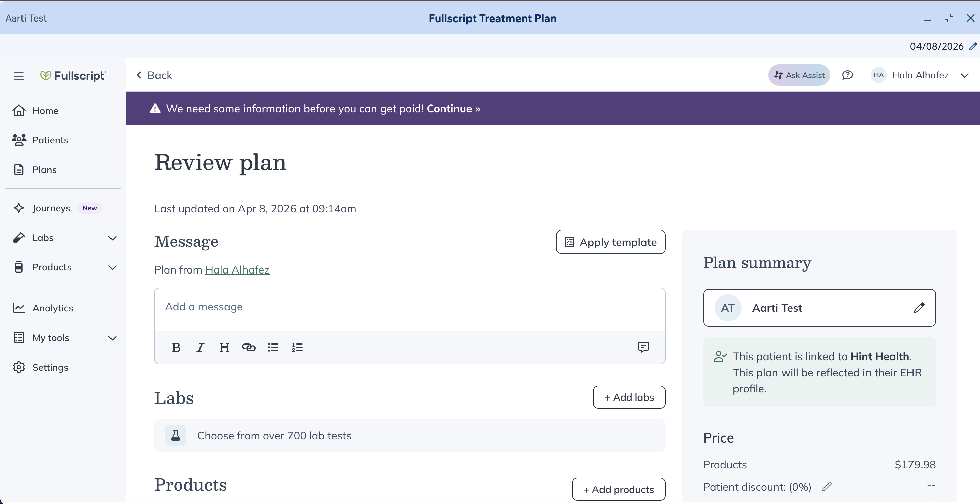Click into the Add a message field
The height and width of the screenshot is (504, 980).
(x=409, y=307)
